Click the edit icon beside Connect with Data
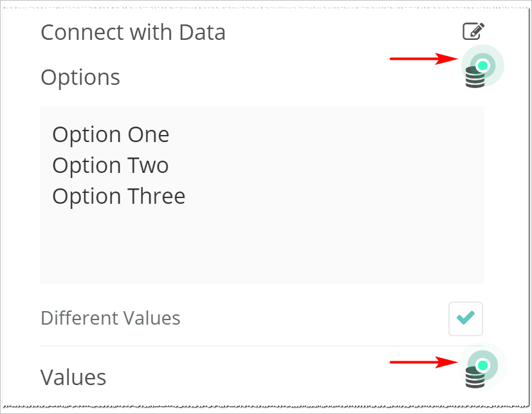Image resolution: width=532 pixels, height=414 pixels. [x=473, y=31]
